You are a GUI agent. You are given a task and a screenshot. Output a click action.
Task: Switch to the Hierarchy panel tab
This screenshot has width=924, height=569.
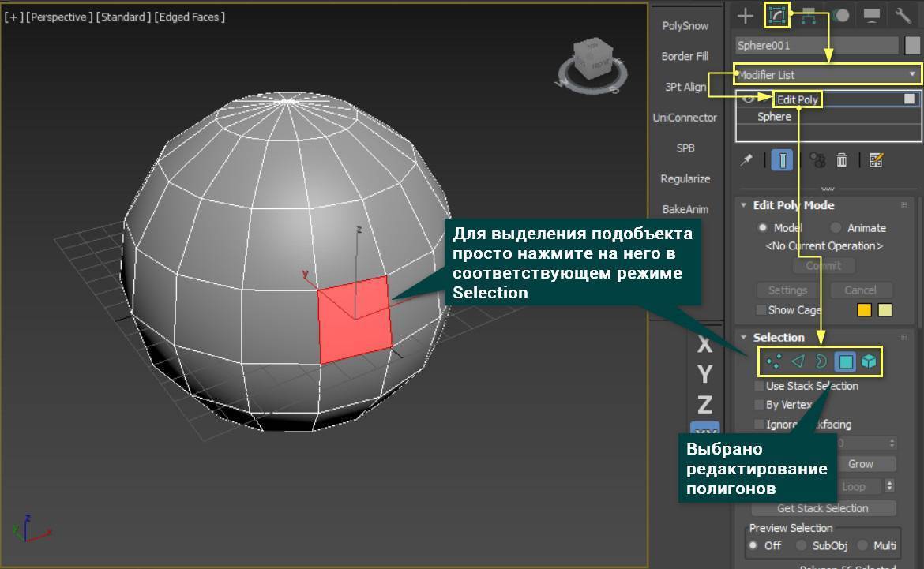(808, 15)
